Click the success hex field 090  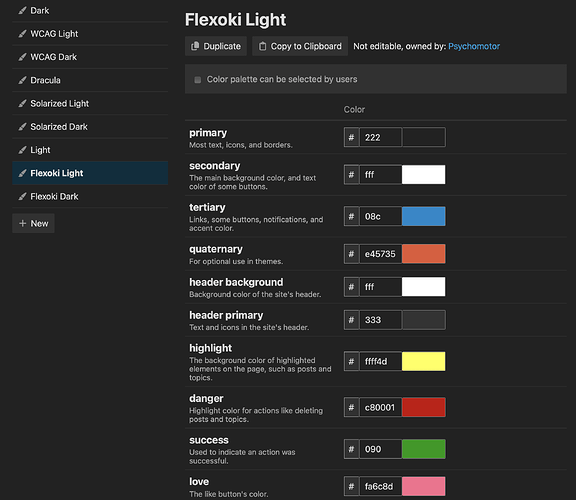pos(381,449)
